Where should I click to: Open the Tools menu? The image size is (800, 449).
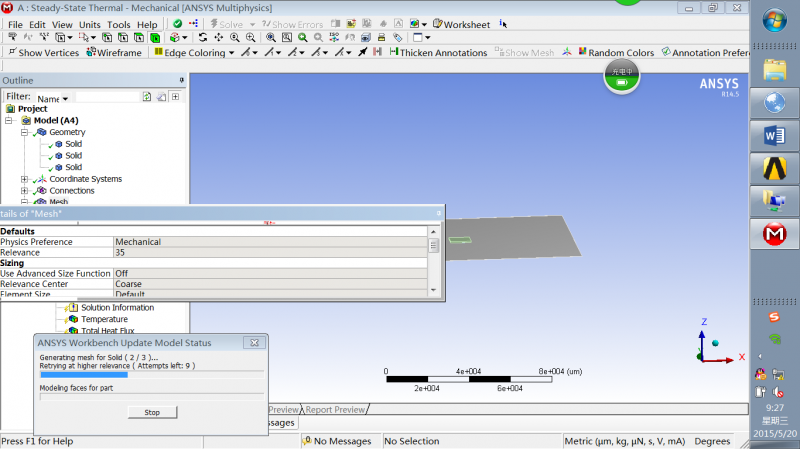click(x=118, y=24)
